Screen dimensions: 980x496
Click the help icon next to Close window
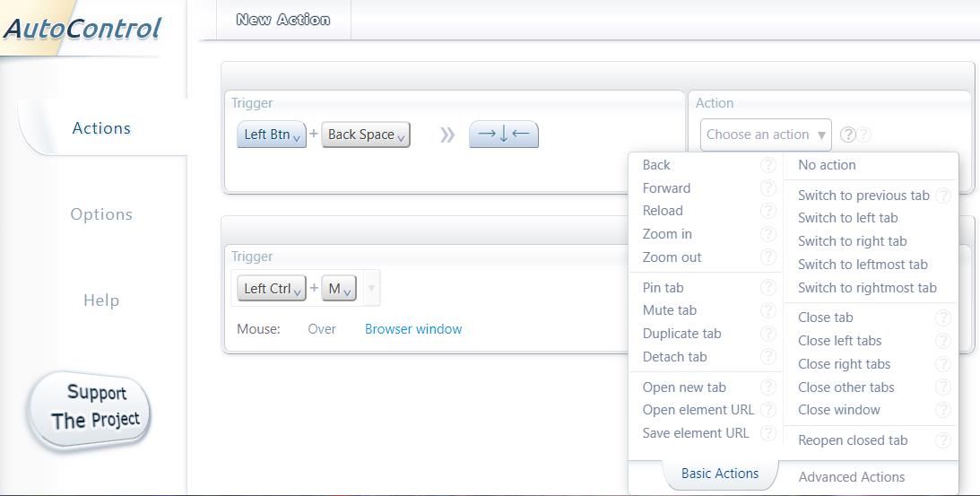(x=943, y=410)
